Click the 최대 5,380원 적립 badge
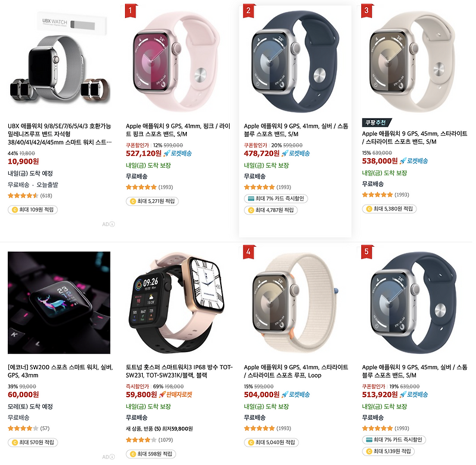 389,209
